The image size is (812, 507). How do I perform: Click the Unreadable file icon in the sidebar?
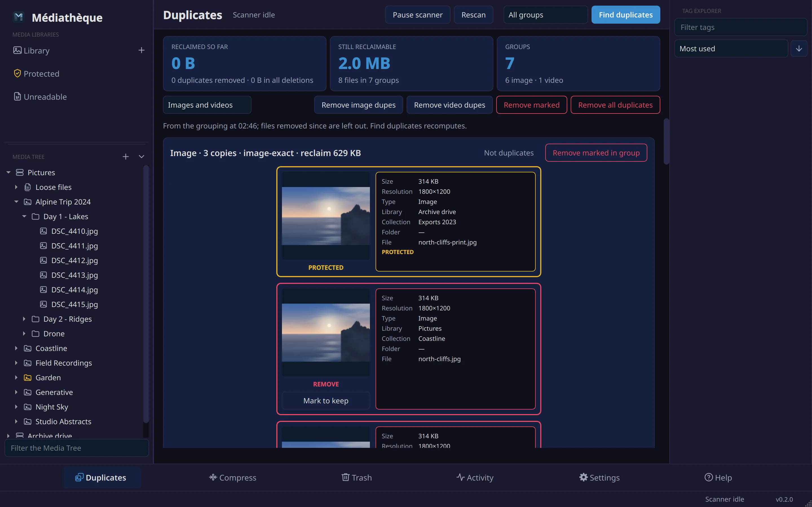(x=17, y=97)
